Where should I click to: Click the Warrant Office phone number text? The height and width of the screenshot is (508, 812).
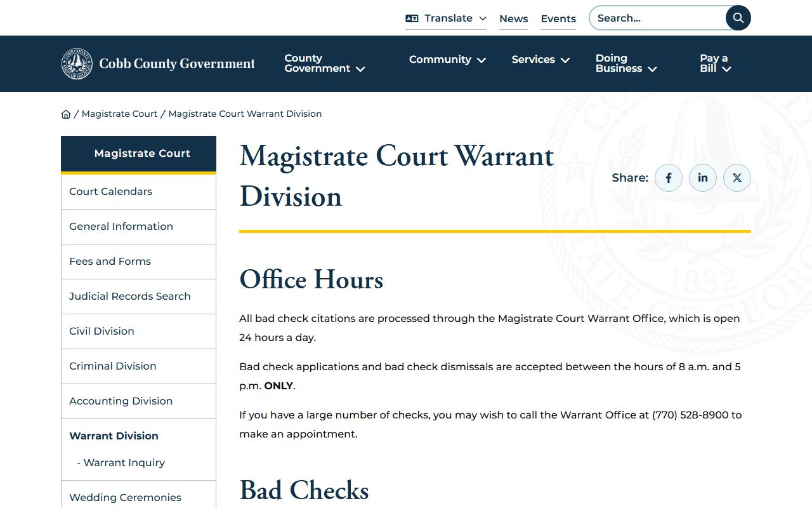pyautogui.click(x=690, y=415)
